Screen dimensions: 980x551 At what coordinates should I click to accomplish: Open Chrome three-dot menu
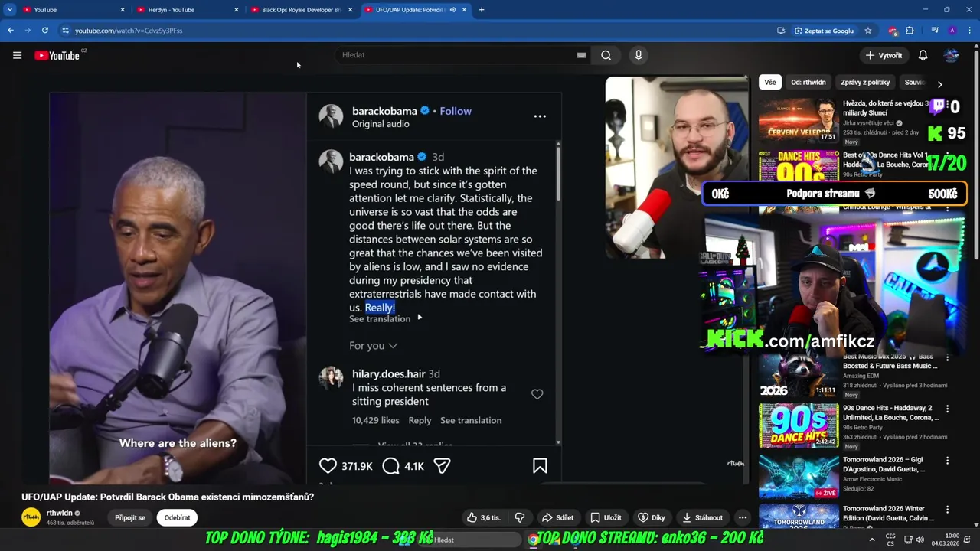click(x=970, y=31)
